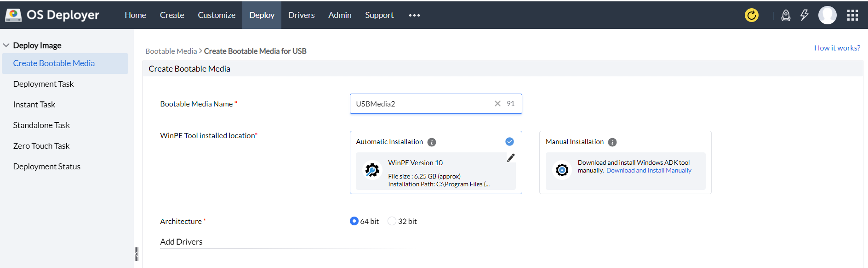
Task: Select the 64 bit architecture option
Action: (354, 221)
